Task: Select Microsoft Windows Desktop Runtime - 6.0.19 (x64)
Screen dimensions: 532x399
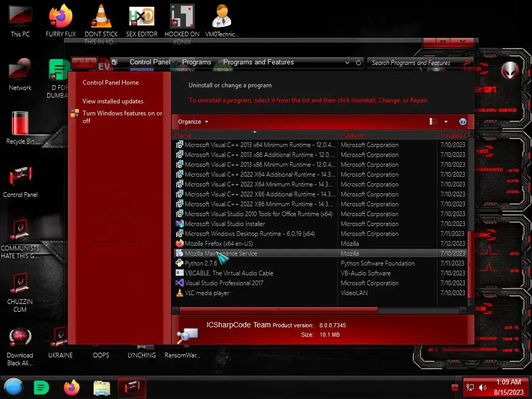Action: (320, 233)
